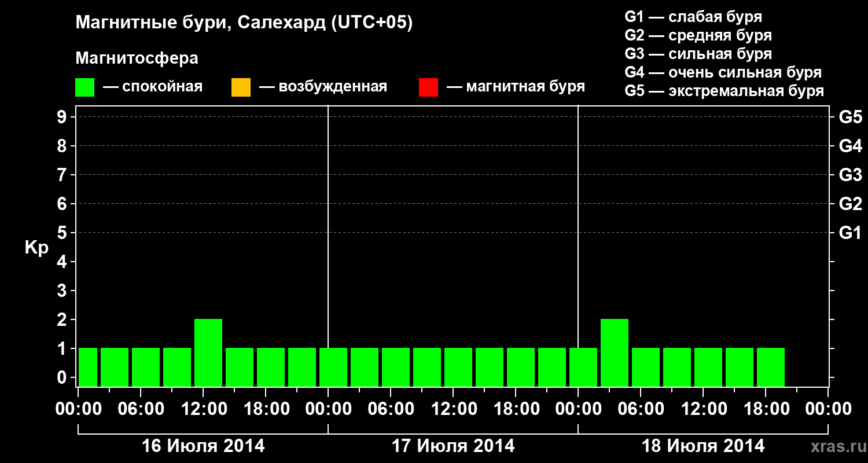Click the red 'магнитная буря' legend swatch

tap(428, 87)
